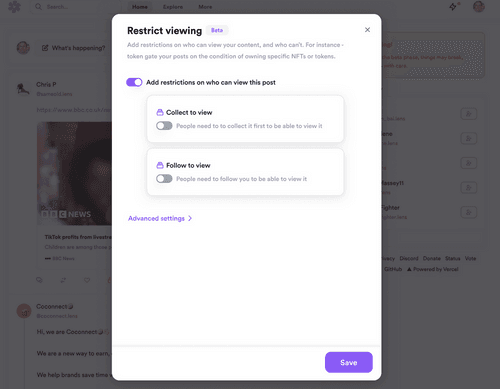Switch to the Explore tab
The width and height of the screenshot is (500, 389).
coord(173,7)
